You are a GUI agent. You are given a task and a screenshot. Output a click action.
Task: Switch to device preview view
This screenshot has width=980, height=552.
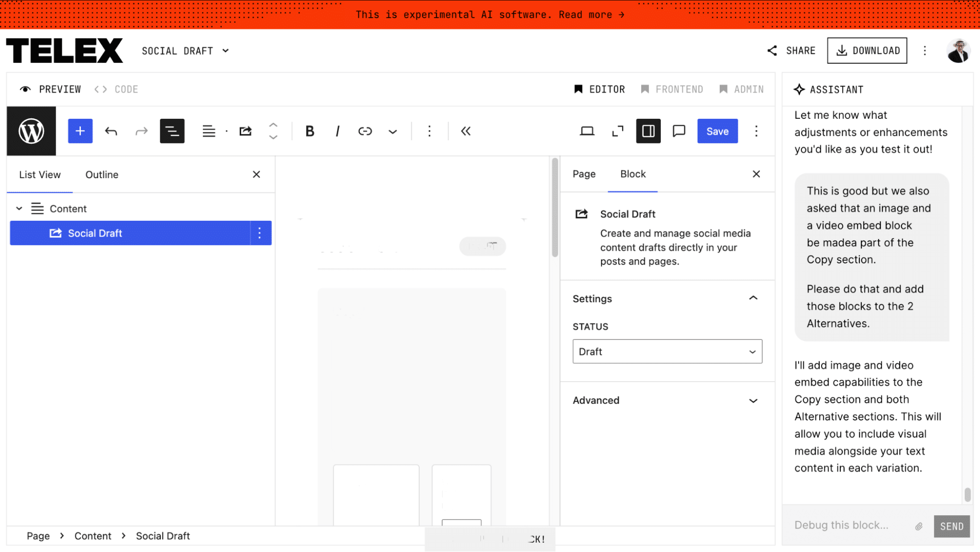(x=587, y=131)
